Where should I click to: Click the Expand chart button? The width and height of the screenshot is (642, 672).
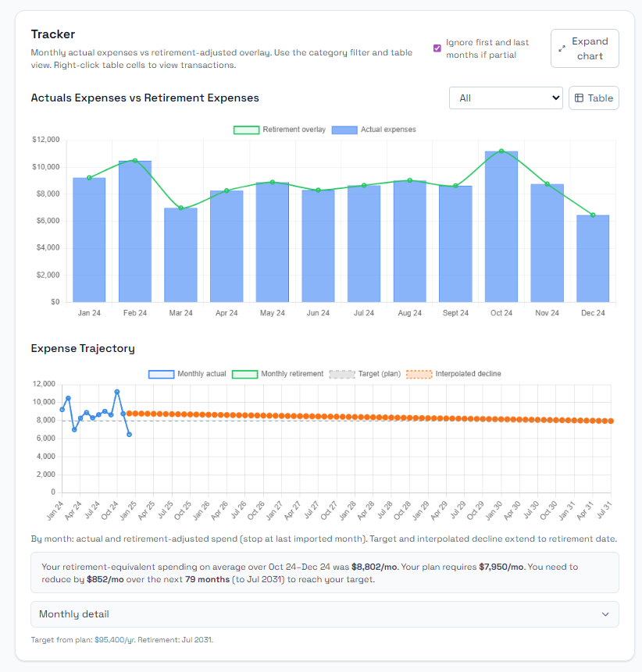pos(584,48)
